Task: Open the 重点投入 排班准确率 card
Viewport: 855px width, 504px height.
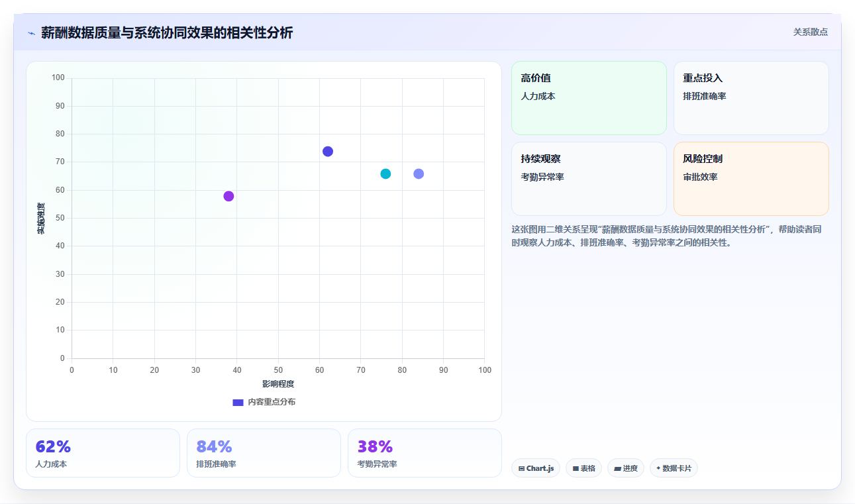Action: pos(751,98)
